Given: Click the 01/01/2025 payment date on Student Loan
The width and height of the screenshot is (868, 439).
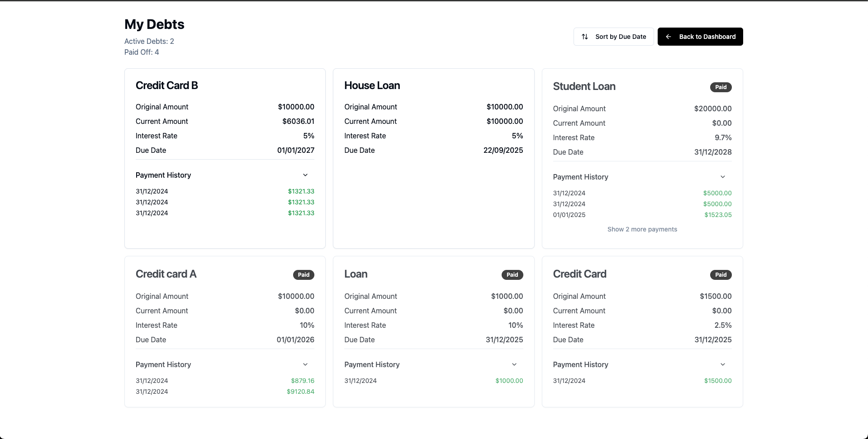Looking at the screenshot, I should pyautogui.click(x=569, y=215).
